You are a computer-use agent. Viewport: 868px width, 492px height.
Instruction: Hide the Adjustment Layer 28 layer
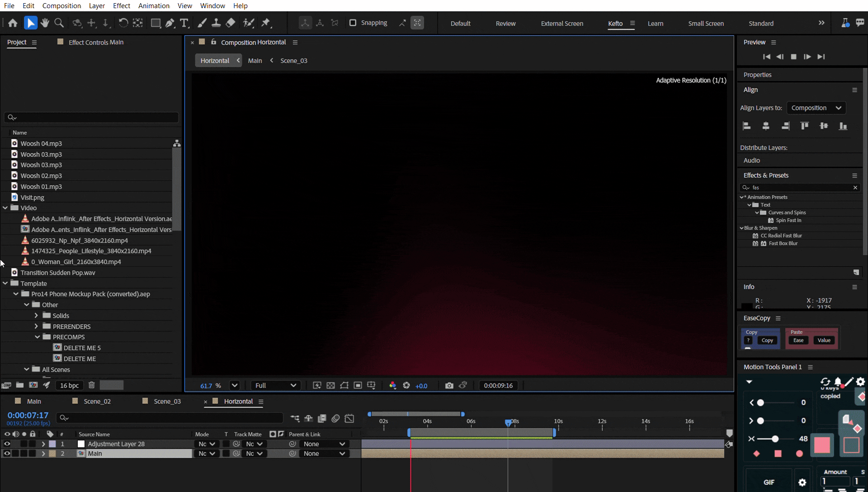point(7,444)
